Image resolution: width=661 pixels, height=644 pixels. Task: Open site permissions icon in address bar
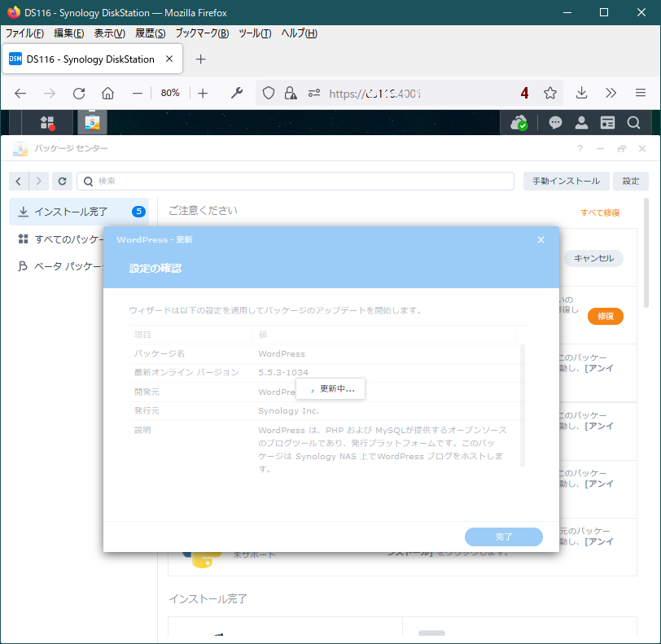click(x=314, y=93)
